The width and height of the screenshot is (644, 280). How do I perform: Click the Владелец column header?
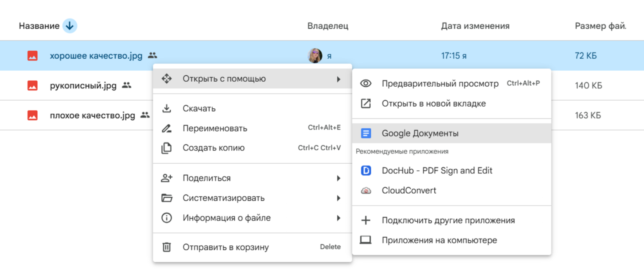[328, 26]
